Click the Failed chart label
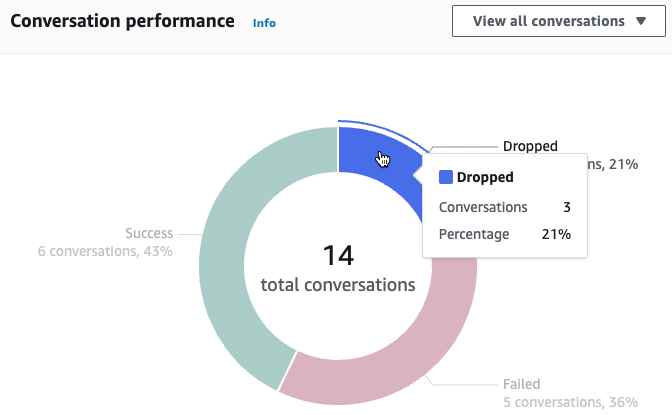Screen dimensions: 672x415 click(x=520, y=384)
